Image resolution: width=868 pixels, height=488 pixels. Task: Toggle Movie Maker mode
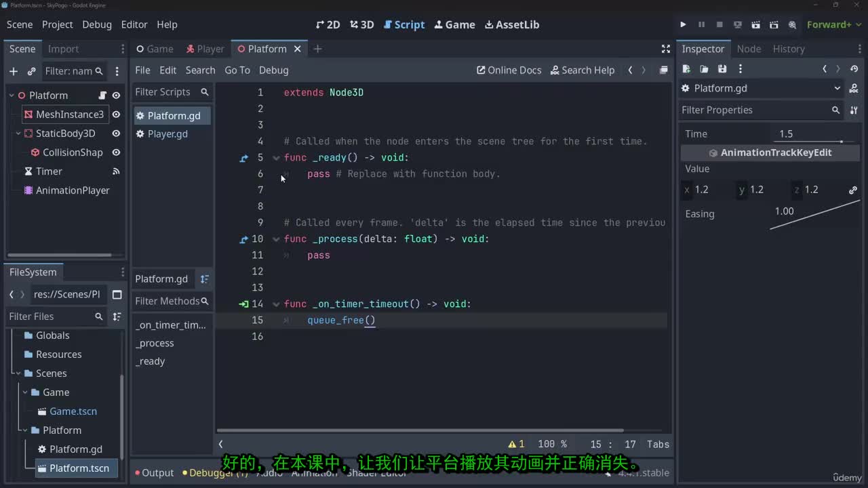(792, 24)
